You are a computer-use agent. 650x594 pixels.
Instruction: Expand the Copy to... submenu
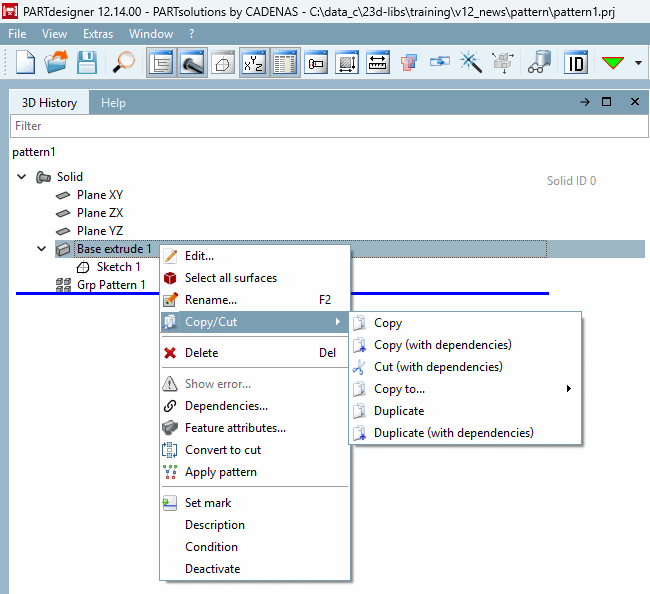tap(465, 389)
